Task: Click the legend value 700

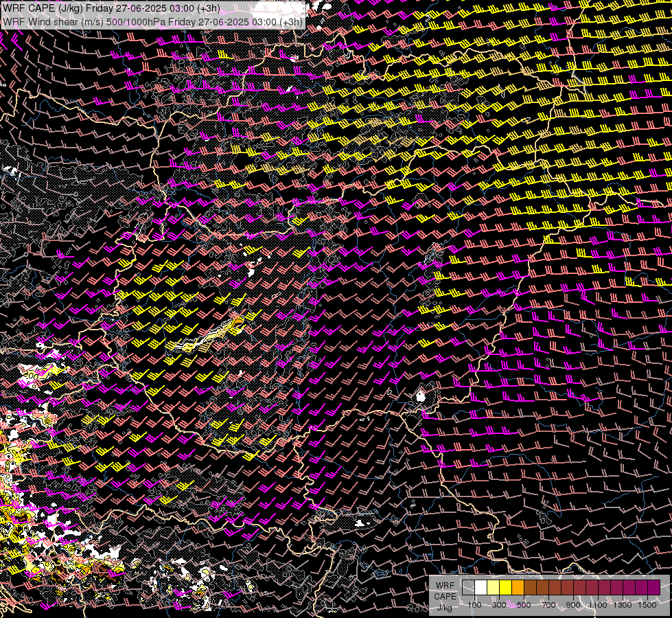Action: tap(548, 605)
